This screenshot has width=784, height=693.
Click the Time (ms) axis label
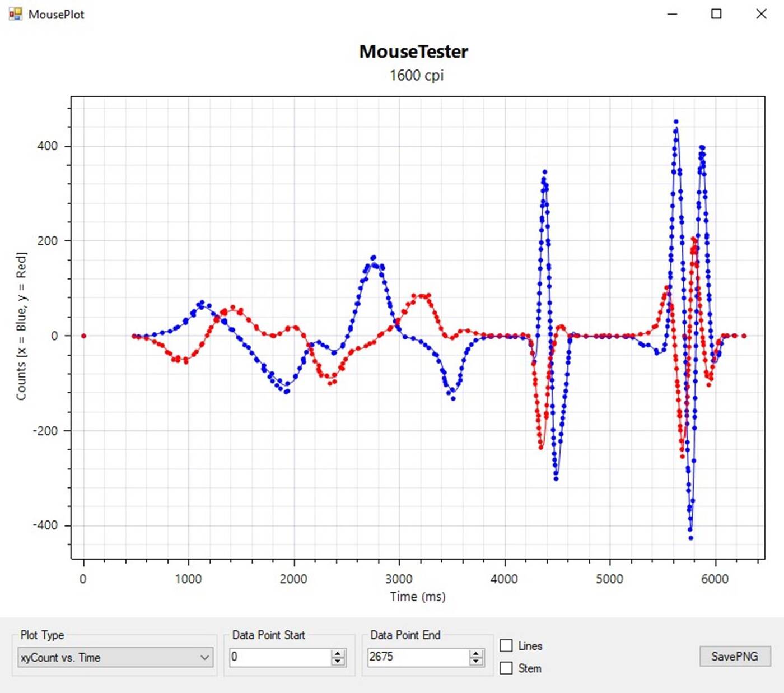click(x=418, y=597)
